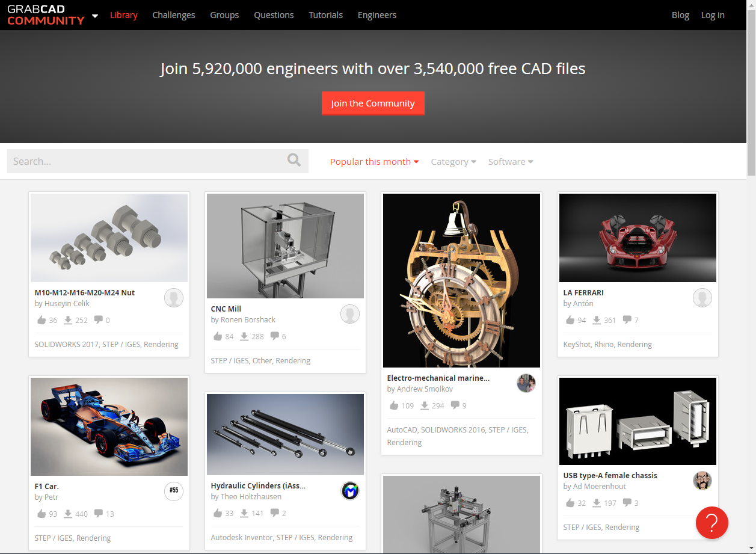The width and height of the screenshot is (756, 554).
Task: Click like icon on Electro-mechanical marine card
Action: (395, 405)
